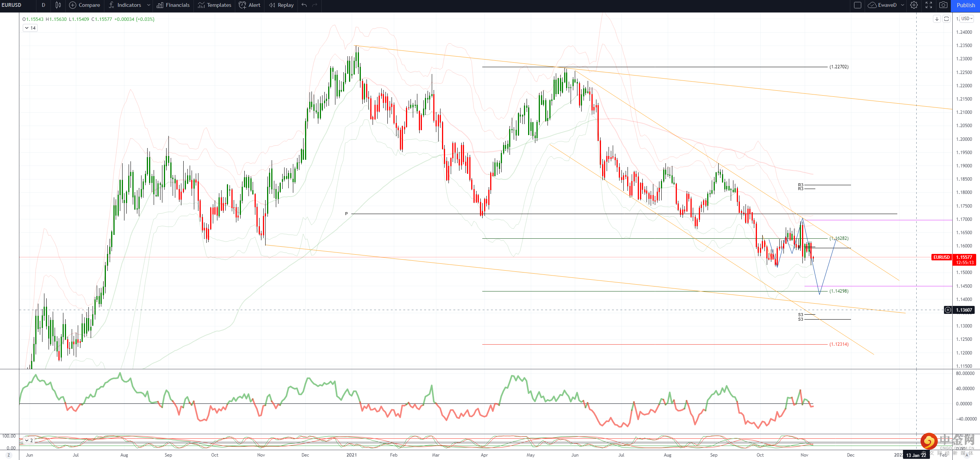Take a chart snapshot with camera icon

coord(943,5)
